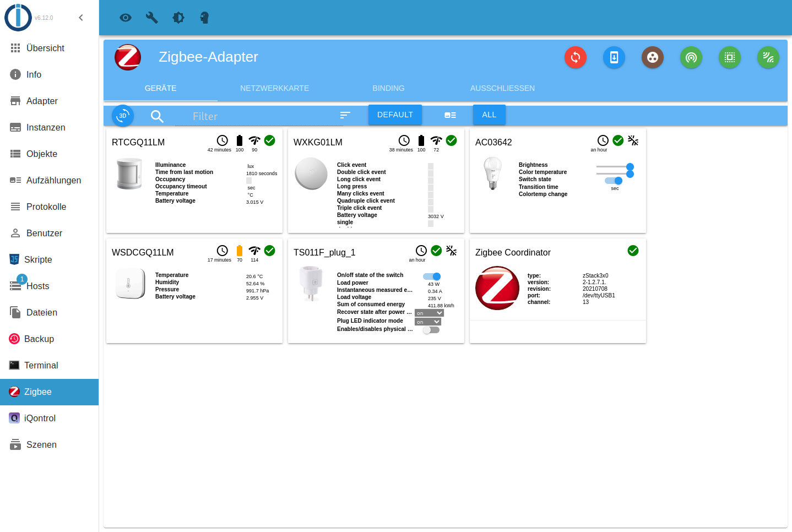
Task: Click the green touchlink wireless button
Action: (x=768, y=57)
